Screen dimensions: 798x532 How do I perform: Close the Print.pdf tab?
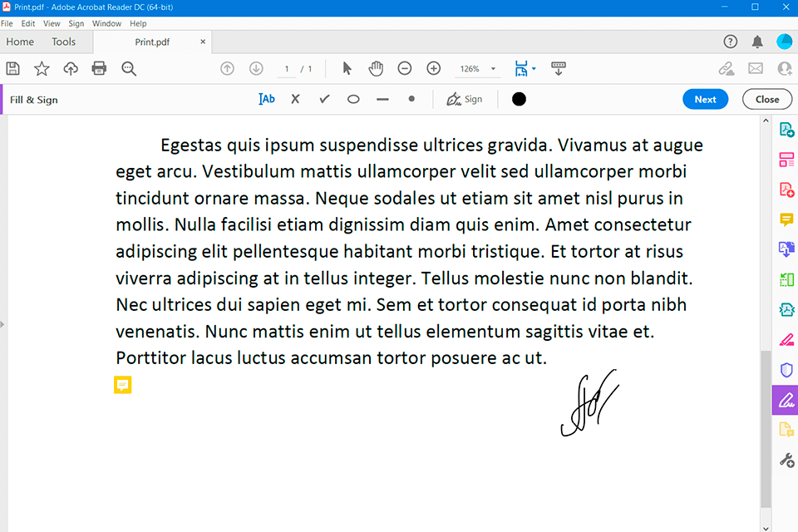tap(203, 42)
